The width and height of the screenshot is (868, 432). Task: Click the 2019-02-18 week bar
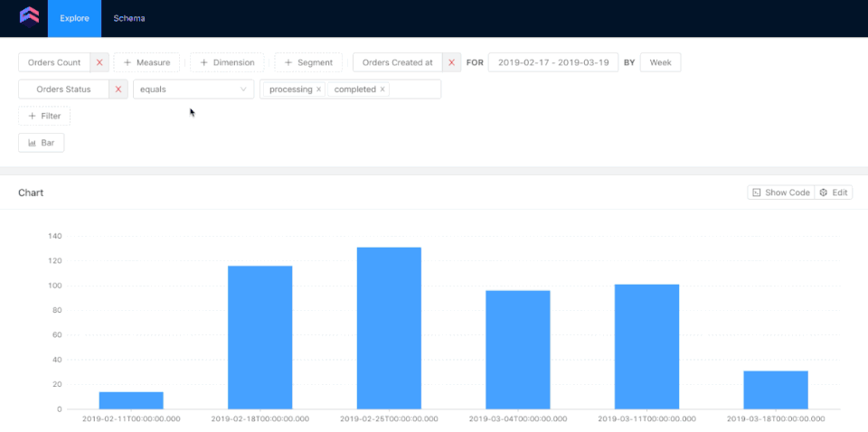click(x=260, y=337)
